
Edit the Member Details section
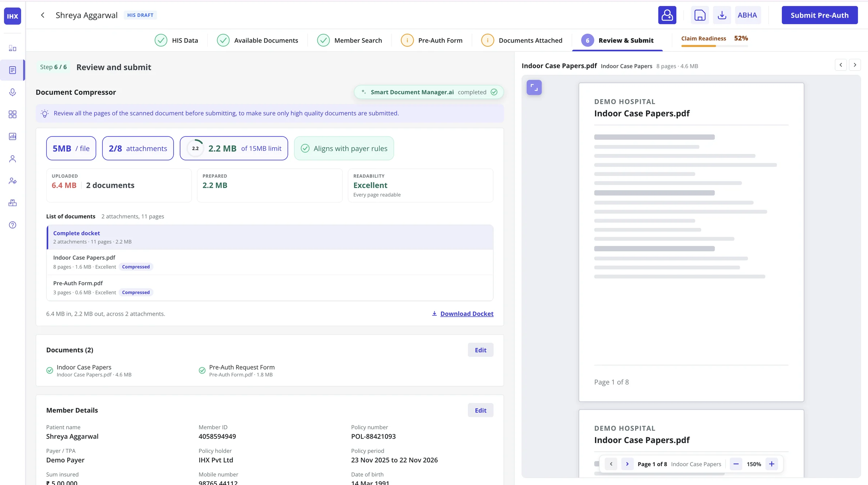pos(480,410)
